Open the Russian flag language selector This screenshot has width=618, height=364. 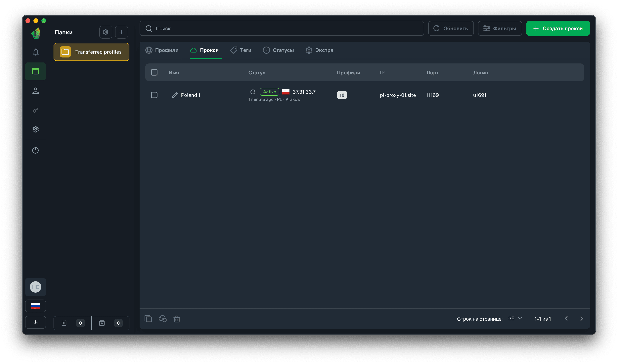pyautogui.click(x=36, y=306)
